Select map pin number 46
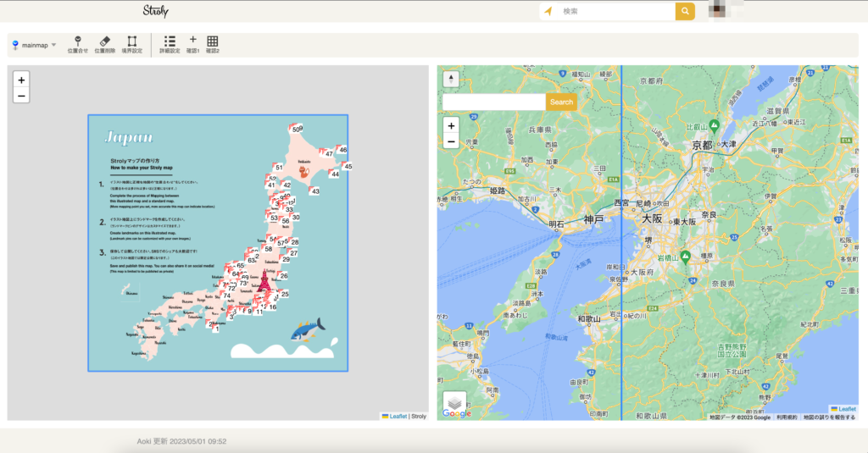 (342, 149)
